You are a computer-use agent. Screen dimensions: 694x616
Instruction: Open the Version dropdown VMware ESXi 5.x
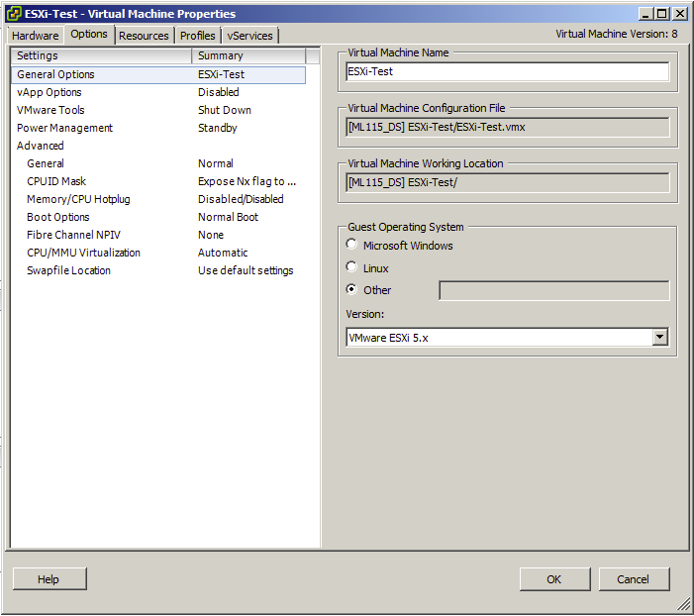[x=507, y=338]
